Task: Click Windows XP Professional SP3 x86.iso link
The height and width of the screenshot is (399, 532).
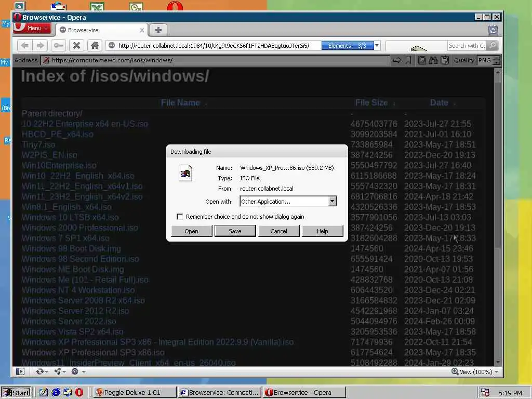Action: 93,352
